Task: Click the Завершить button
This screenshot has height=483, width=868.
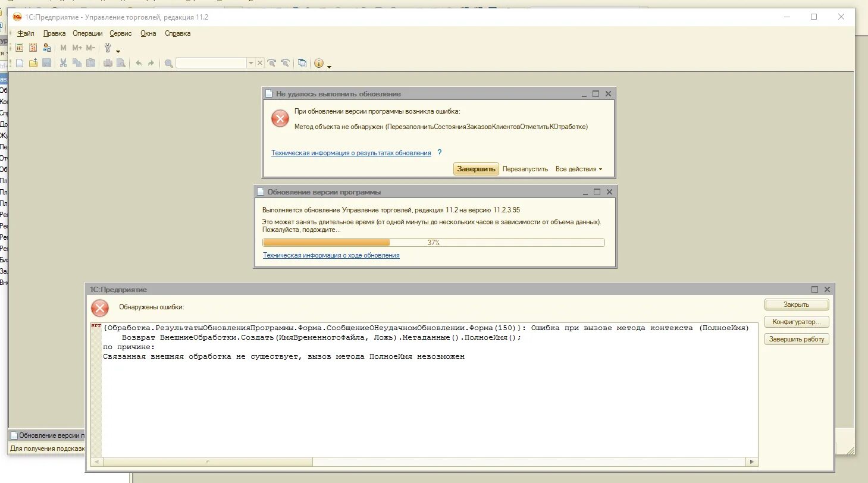Action: click(476, 169)
